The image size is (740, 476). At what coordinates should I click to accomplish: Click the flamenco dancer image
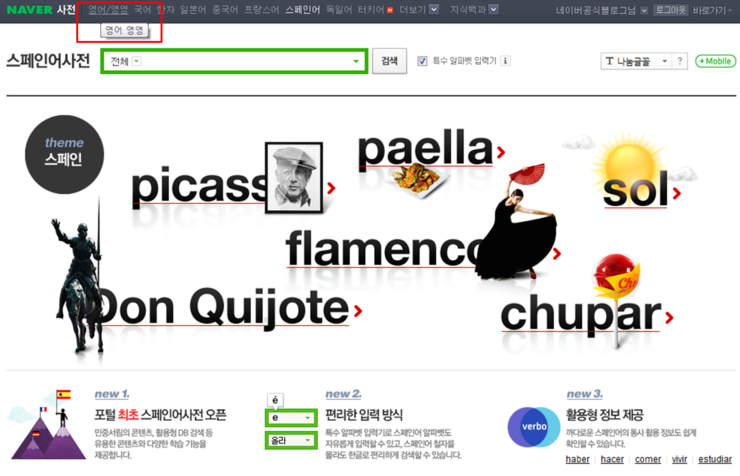pos(517,221)
